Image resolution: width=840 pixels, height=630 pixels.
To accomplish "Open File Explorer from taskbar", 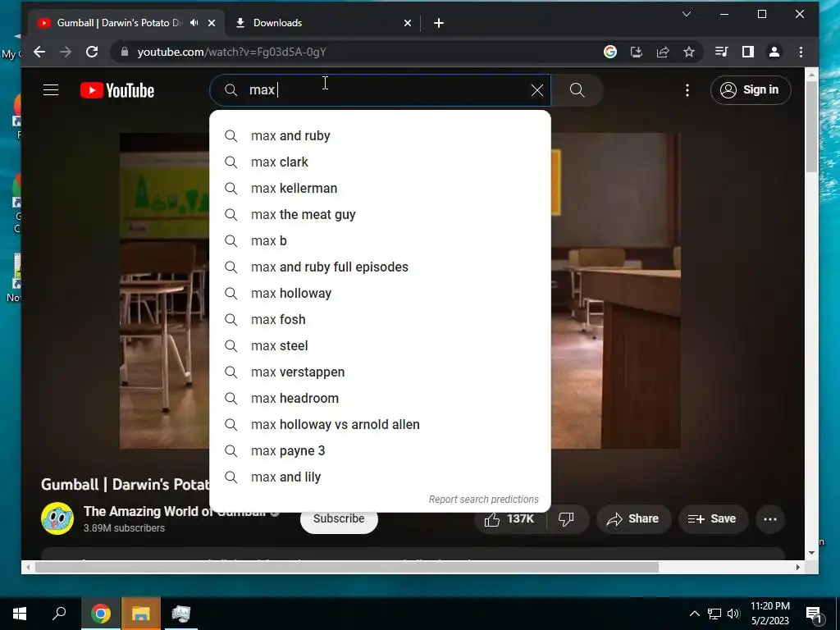I will pyautogui.click(x=141, y=614).
